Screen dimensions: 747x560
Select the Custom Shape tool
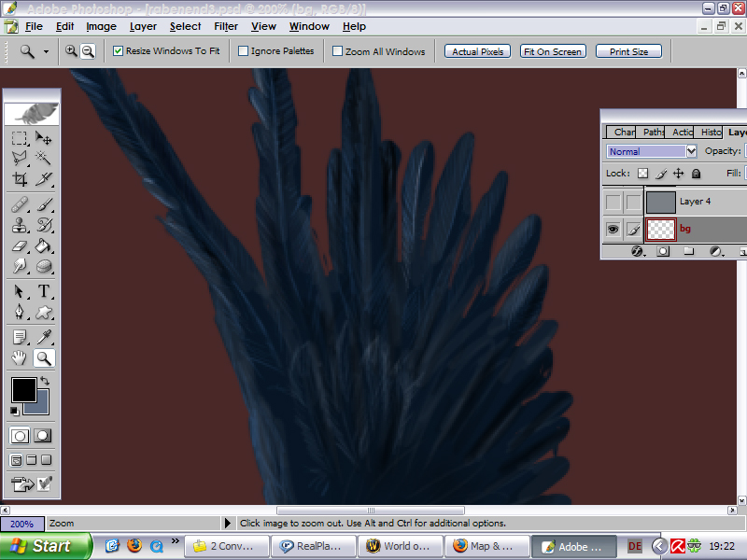pyautogui.click(x=43, y=312)
